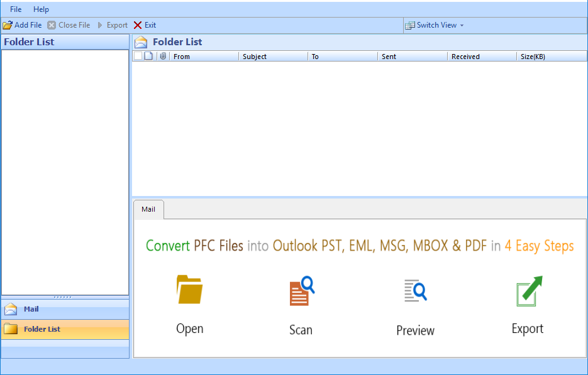
Task: Tick the select-all checkbox in column header
Action: [x=138, y=56]
